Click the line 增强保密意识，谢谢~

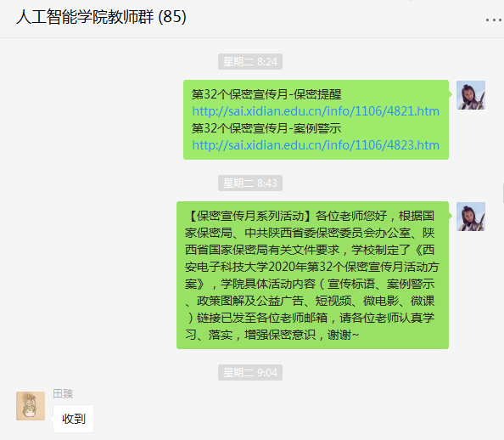(x=301, y=335)
